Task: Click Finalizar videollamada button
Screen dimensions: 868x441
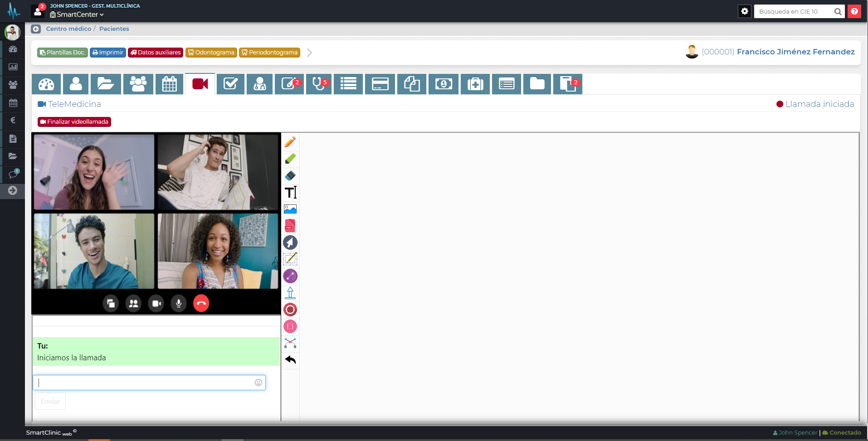Action: coord(74,121)
